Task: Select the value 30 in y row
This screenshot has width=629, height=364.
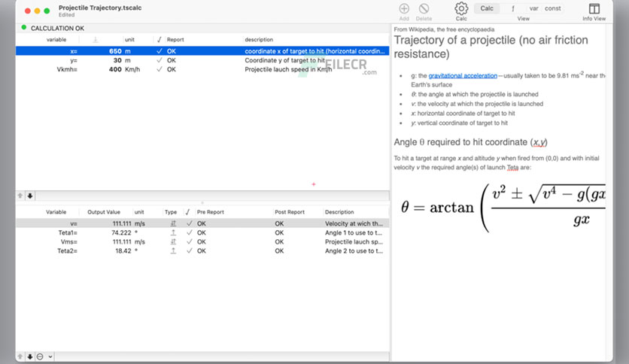Action: tap(117, 60)
